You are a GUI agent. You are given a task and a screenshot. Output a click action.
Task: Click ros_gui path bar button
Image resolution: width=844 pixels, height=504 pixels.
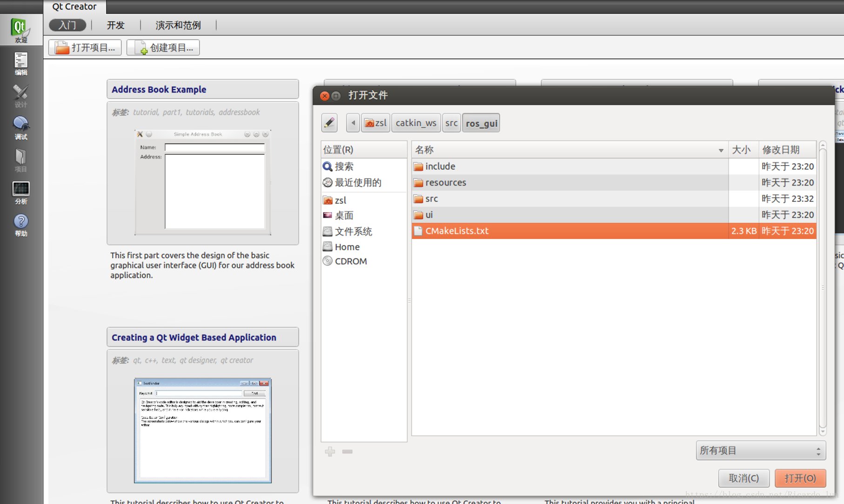click(x=481, y=123)
